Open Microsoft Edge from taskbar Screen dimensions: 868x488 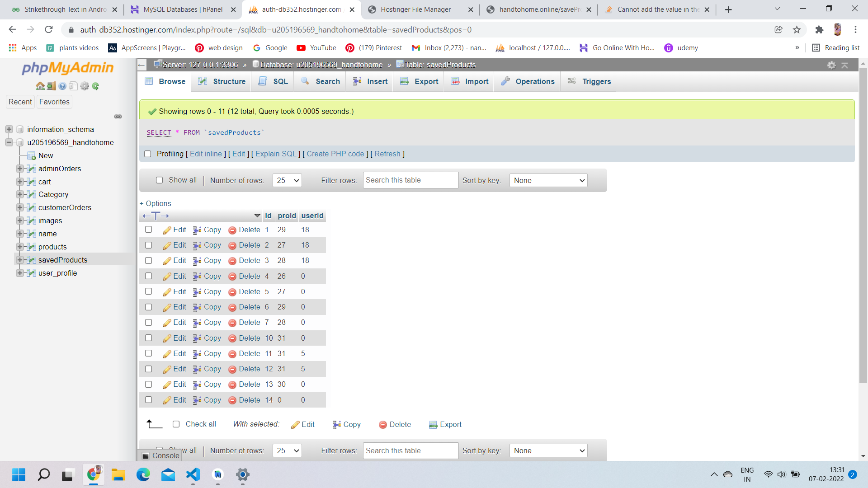point(143,474)
